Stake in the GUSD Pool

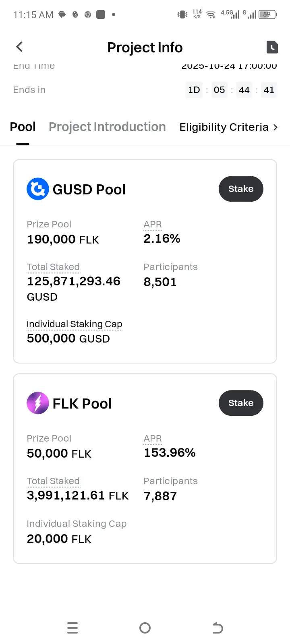pos(241,189)
